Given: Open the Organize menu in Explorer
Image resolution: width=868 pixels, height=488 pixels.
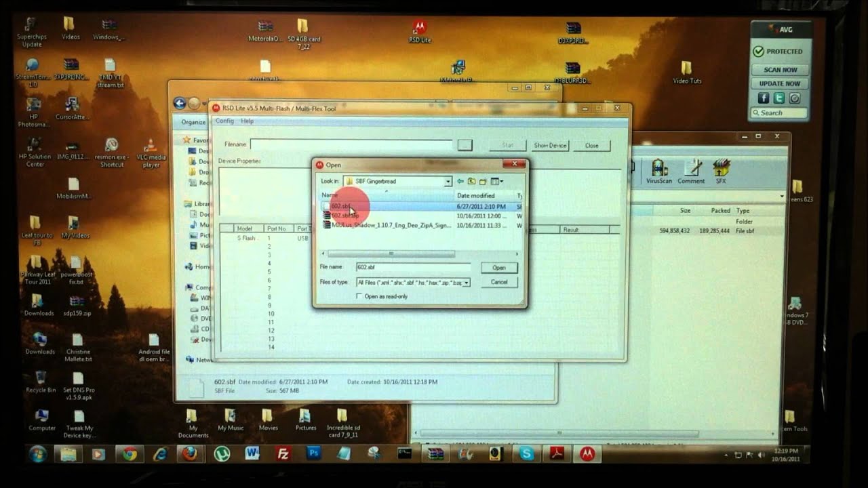Looking at the screenshot, I should click(x=193, y=122).
